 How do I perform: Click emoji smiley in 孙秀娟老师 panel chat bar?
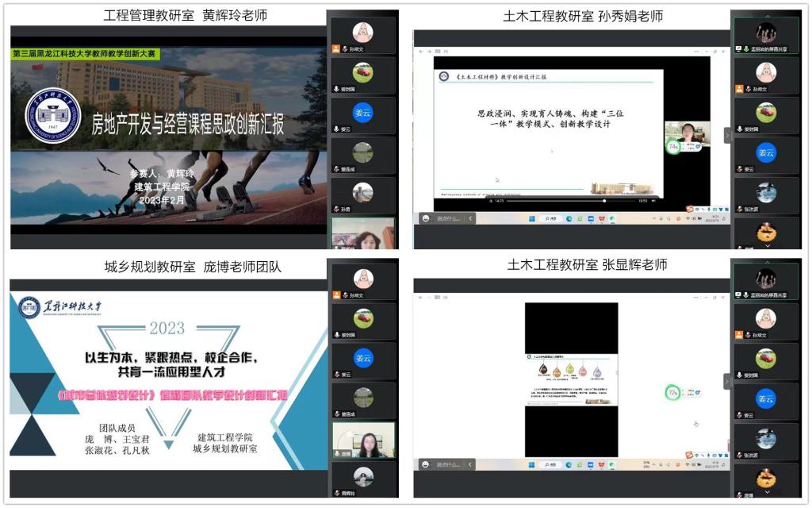point(426,218)
